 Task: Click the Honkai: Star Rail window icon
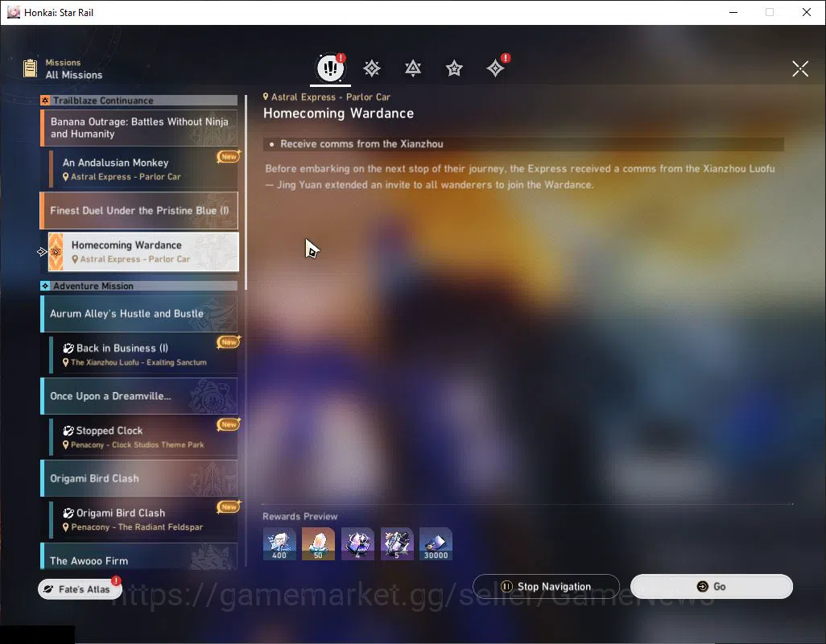coord(13,12)
